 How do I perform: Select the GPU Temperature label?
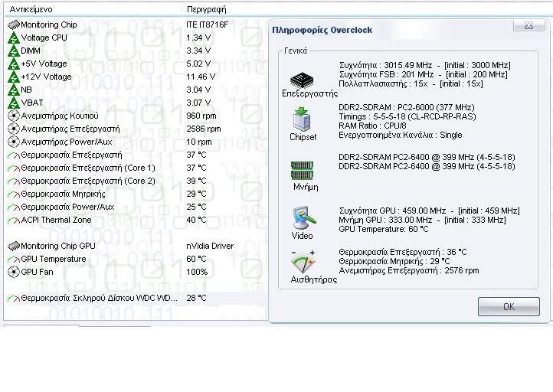tap(54, 259)
